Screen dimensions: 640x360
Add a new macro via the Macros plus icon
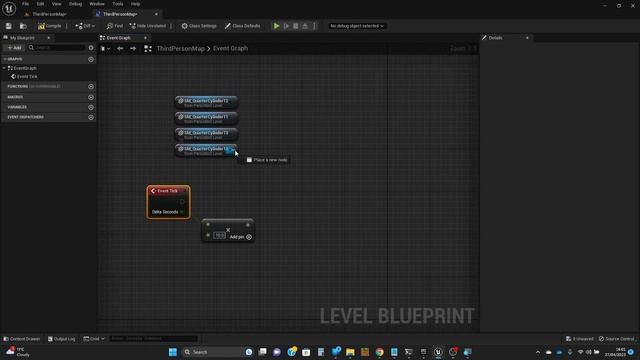point(91,97)
